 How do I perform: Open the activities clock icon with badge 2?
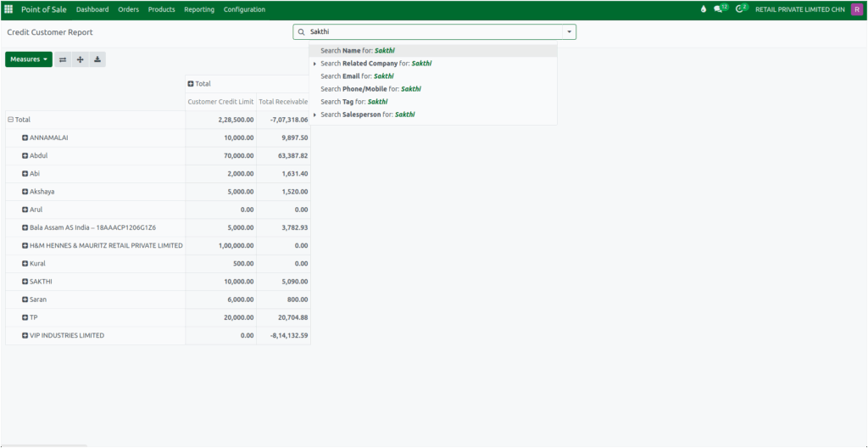pyautogui.click(x=741, y=8)
